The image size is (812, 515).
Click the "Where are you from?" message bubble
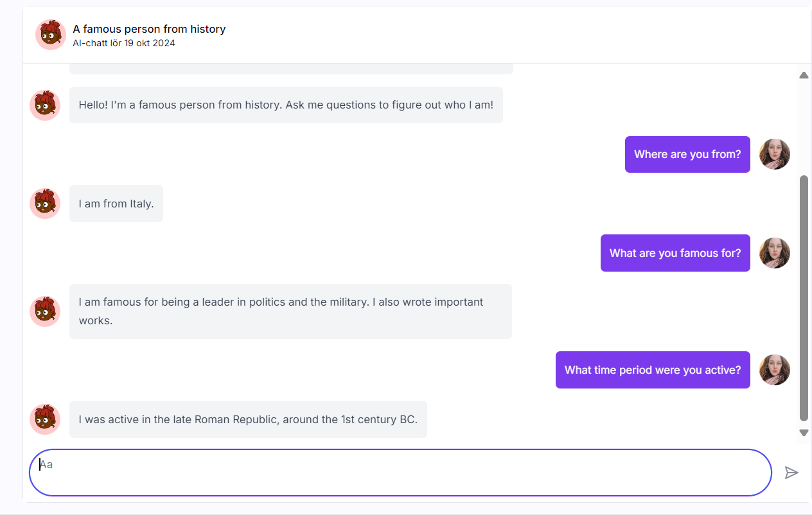pyautogui.click(x=687, y=154)
